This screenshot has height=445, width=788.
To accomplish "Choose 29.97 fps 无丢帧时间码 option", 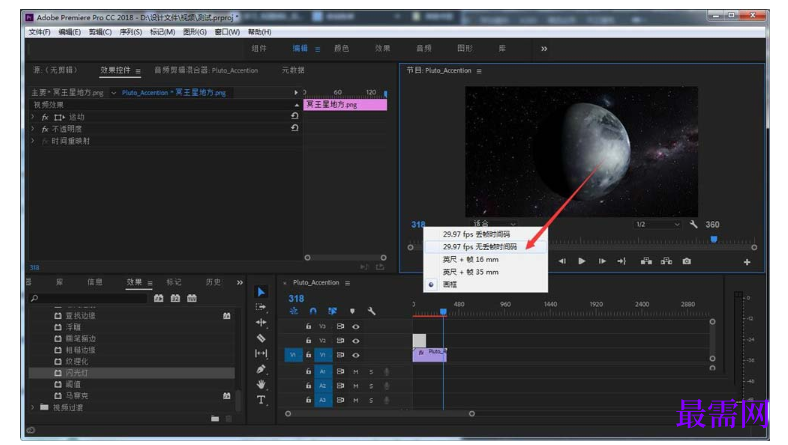I will 485,247.
